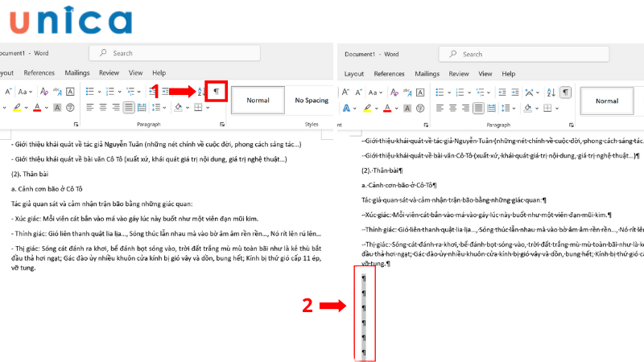Click Shading paint bucket in left window

(x=178, y=108)
